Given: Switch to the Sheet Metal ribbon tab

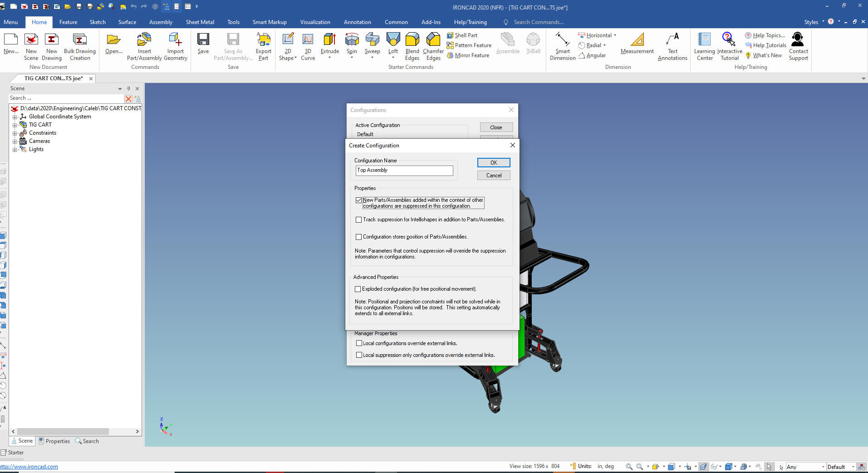Looking at the screenshot, I should pos(200,22).
